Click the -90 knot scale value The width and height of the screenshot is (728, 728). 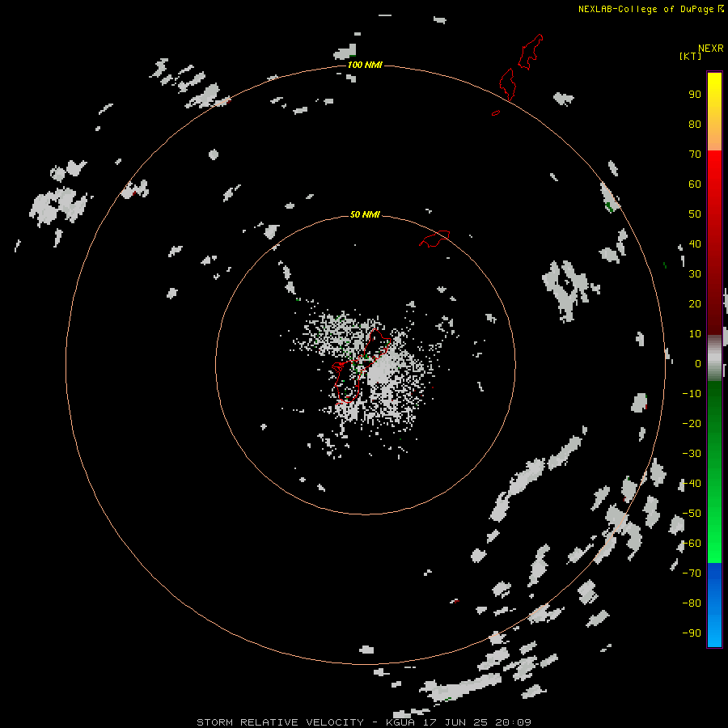(692, 633)
